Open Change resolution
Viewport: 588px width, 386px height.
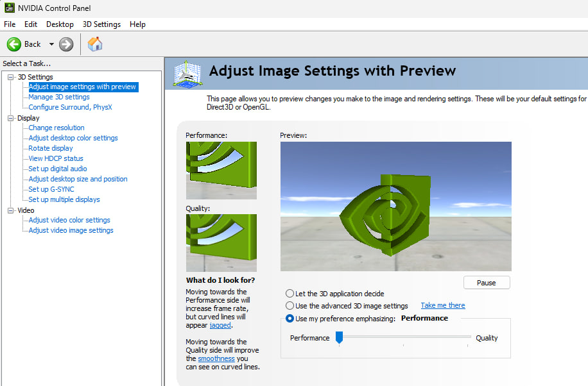(56, 128)
